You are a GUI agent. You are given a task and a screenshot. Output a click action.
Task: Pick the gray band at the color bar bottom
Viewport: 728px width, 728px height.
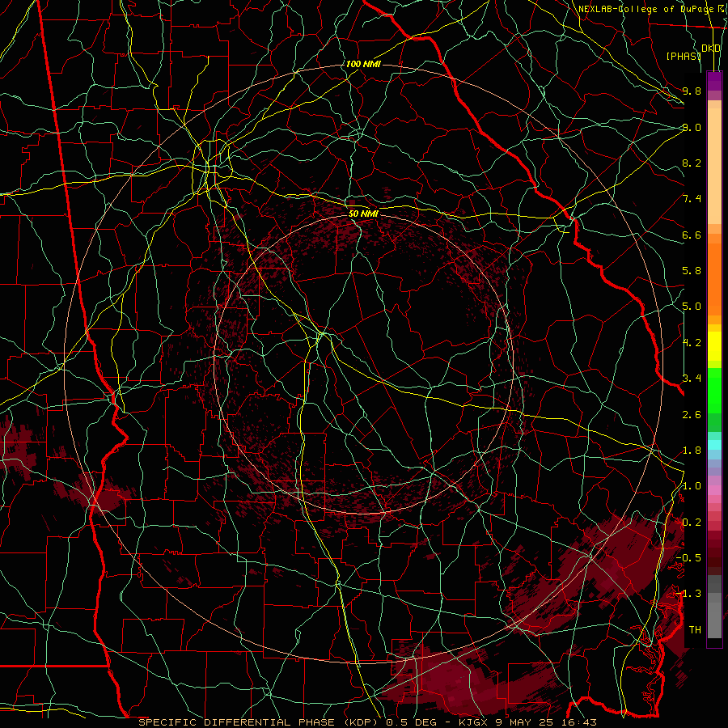click(x=714, y=617)
